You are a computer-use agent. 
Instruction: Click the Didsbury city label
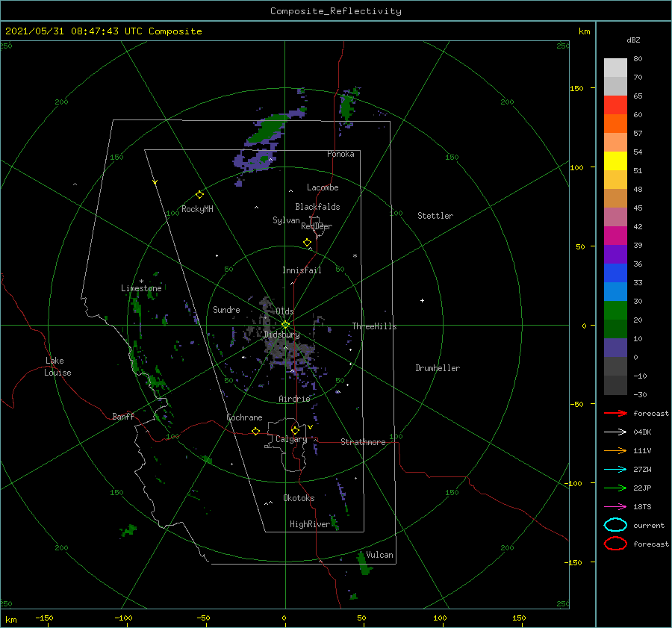coord(281,335)
